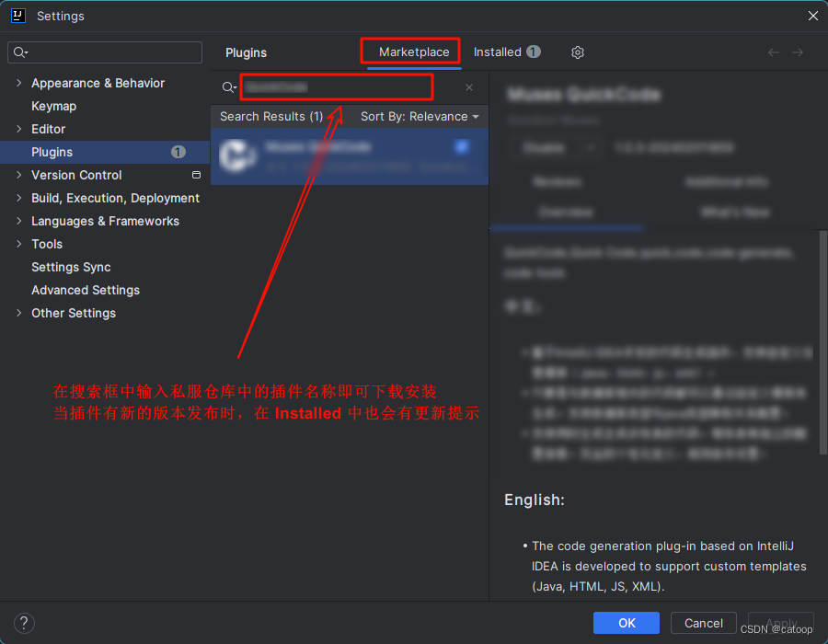Navigate forward with the right arrow
This screenshot has height=644, width=828.
(x=798, y=52)
